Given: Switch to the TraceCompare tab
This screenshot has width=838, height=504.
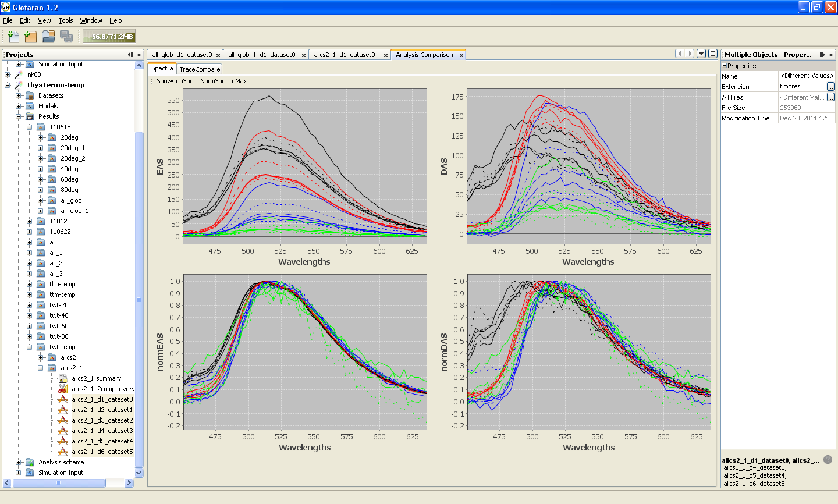Looking at the screenshot, I should [200, 69].
